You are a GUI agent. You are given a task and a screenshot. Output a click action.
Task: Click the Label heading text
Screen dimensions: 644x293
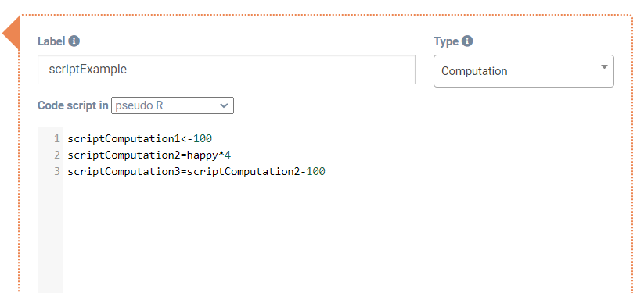52,41
